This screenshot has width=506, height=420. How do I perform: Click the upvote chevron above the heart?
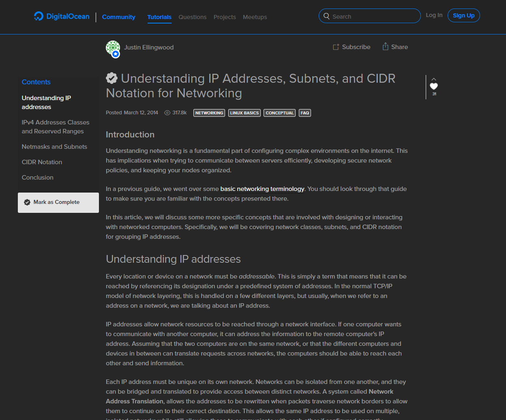(x=434, y=79)
